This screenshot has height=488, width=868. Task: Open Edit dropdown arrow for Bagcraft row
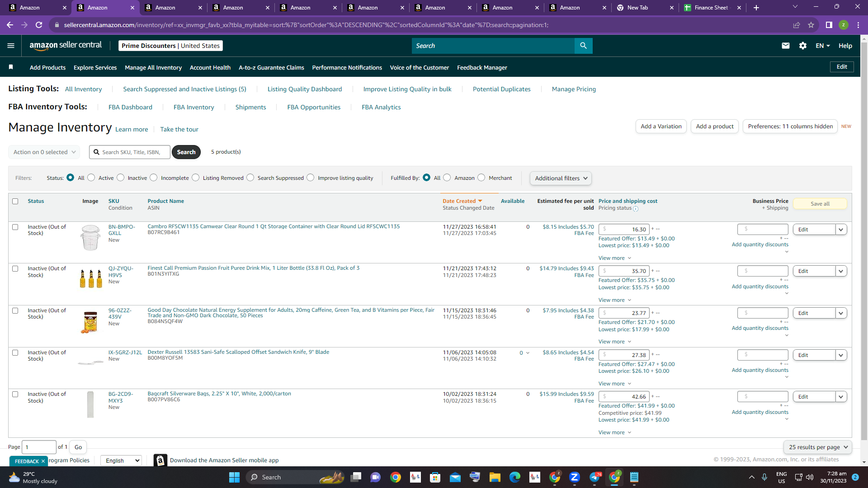[841, 397]
